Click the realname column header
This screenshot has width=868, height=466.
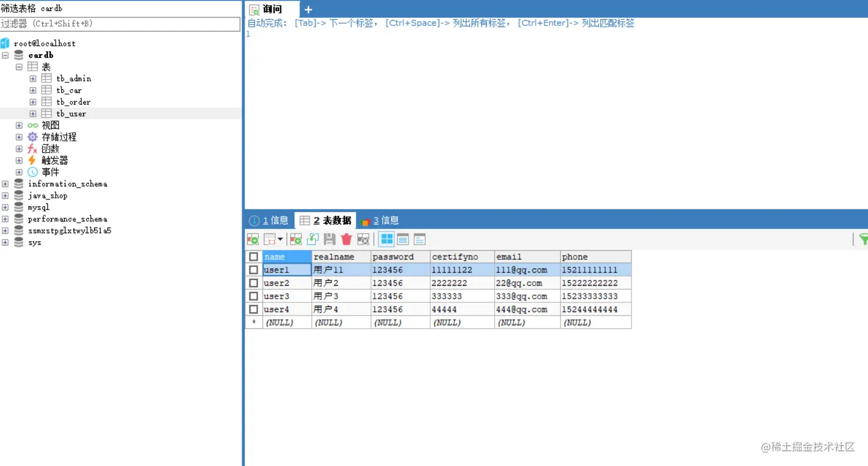coord(341,257)
